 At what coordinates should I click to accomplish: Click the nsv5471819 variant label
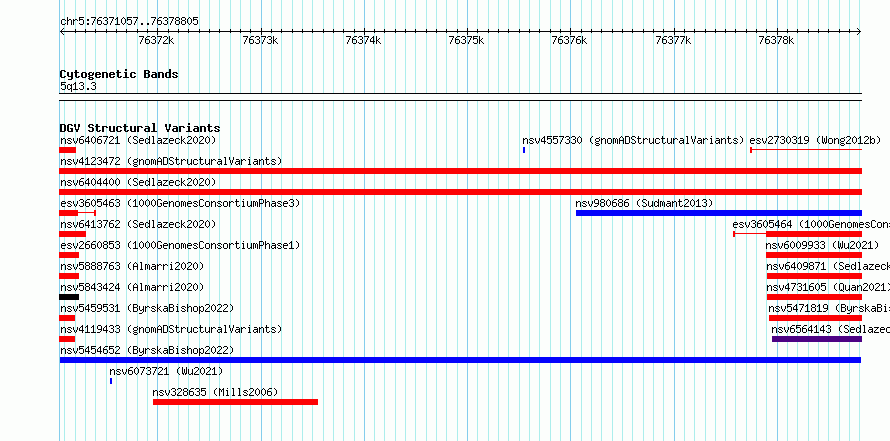point(829,308)
